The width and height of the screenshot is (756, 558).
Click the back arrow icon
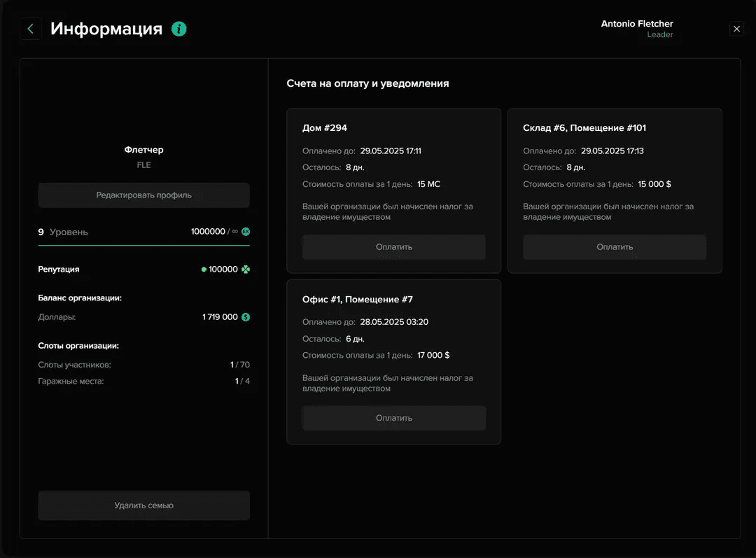click(x=31, y=29)
